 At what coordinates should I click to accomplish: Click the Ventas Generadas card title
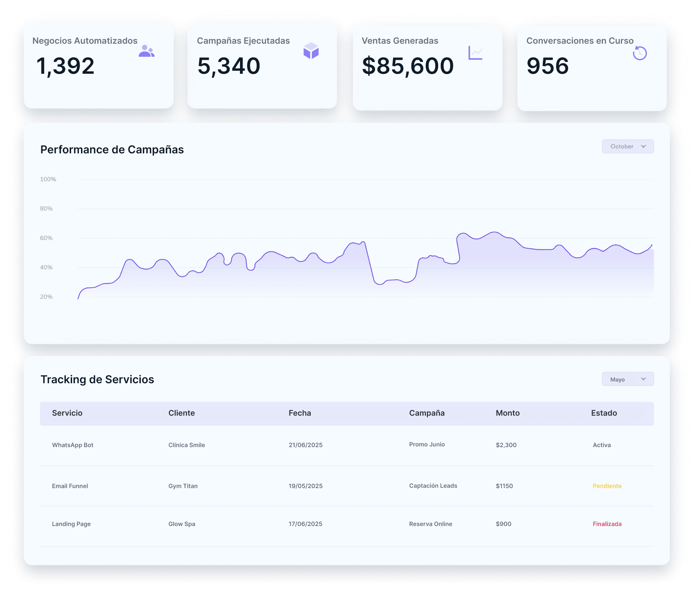(x=400, y=41)
